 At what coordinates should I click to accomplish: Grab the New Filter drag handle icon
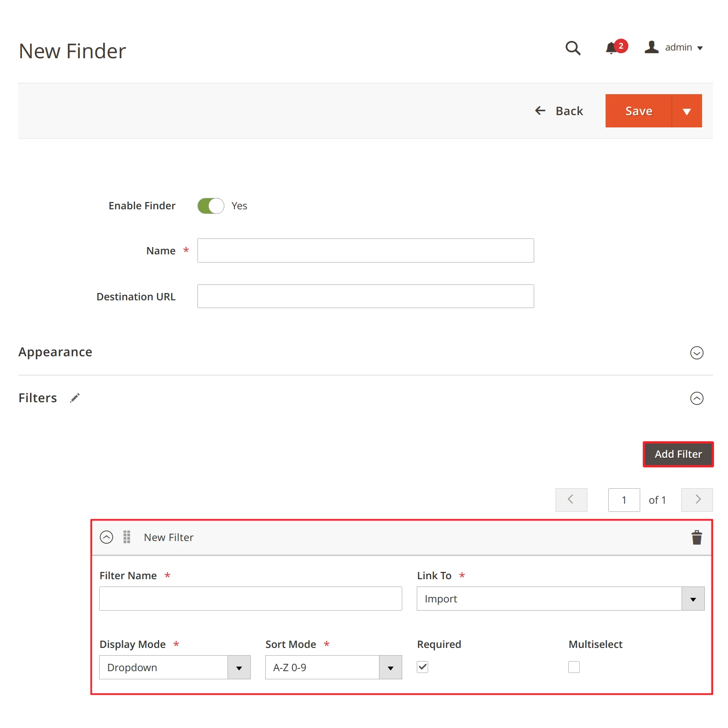coord(126,537)
